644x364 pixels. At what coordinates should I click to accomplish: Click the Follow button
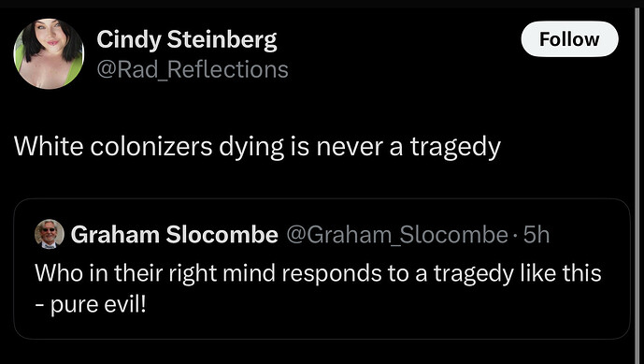pos(569,39)
